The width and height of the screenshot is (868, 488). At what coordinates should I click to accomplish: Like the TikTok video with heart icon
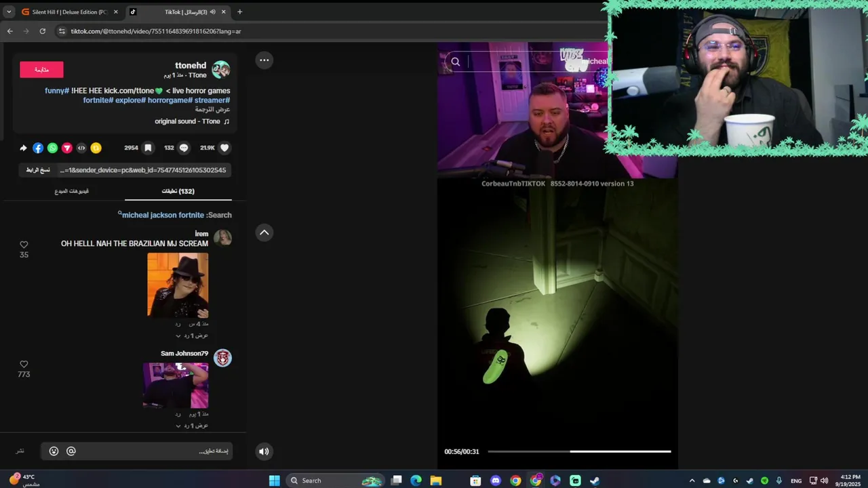(x=224, y=148)
